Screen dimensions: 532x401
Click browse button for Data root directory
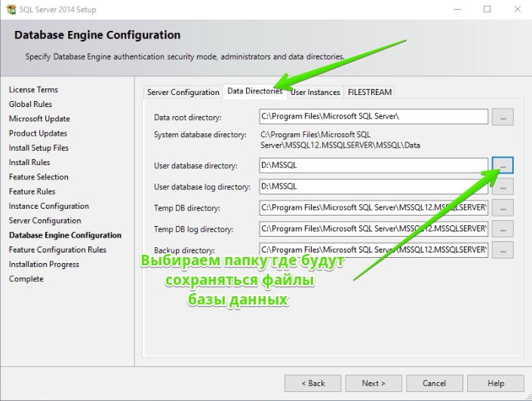point(503,117)
